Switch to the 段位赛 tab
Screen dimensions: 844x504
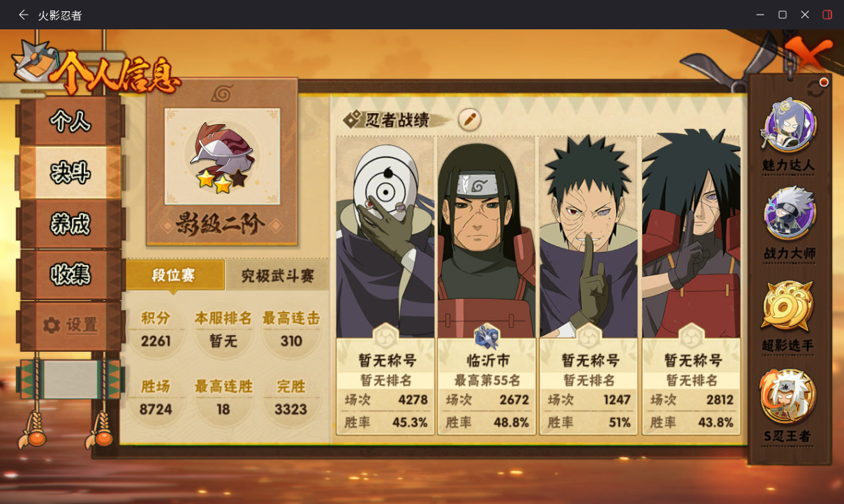175,275
